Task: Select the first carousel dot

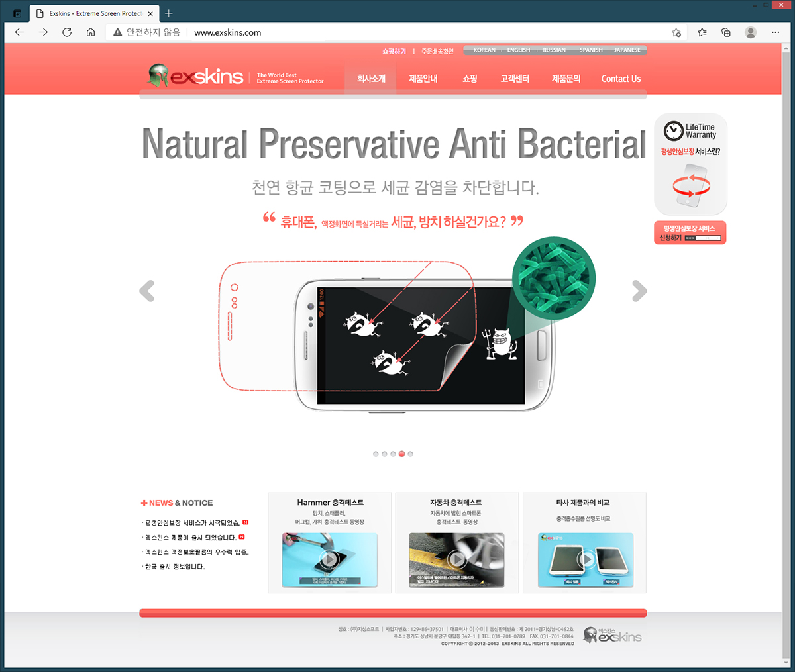Action: coord(376,454)
